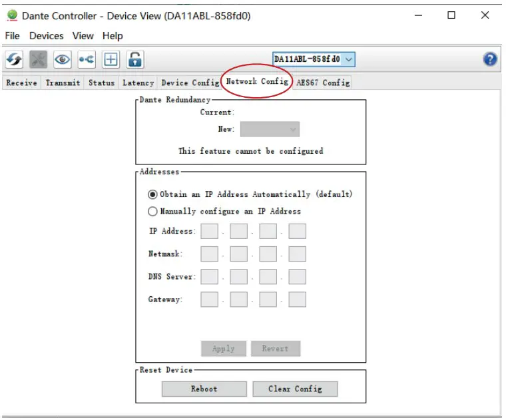The image size is (506, 420).
Task: Switch to the Receive tab
Action: point(21,83)
